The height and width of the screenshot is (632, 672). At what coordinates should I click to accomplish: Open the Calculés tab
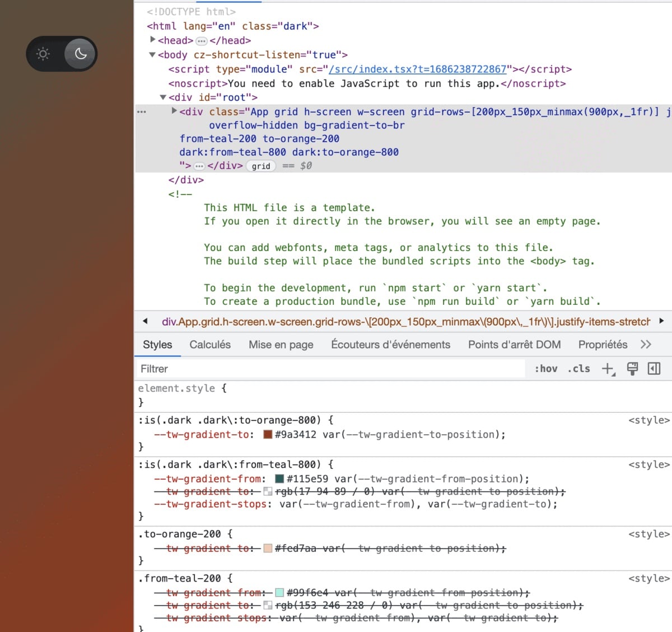pyautogui.click(x=210, y=345)
